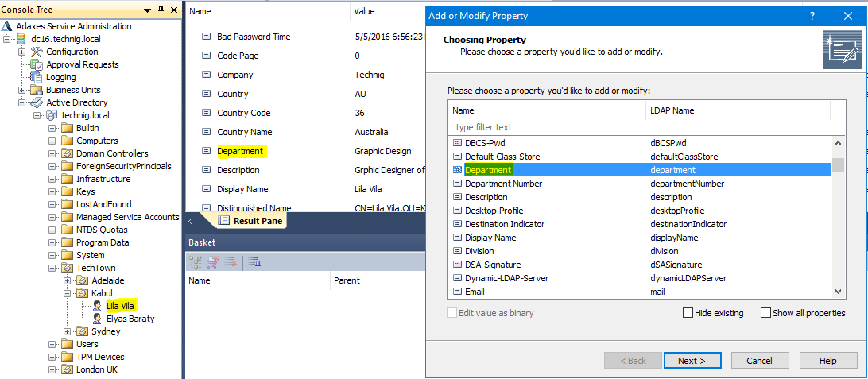Click the Domain Controllers OU icon
Screen dimensions: 868x379
[67, 153]
